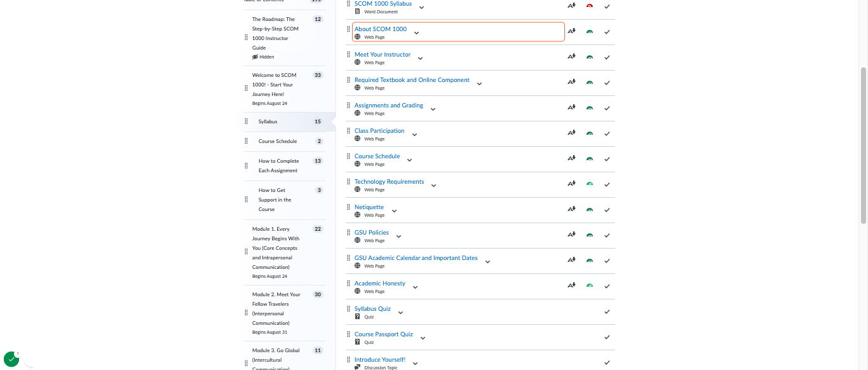The width and height of the screenshot is (868, 370).
Task: Open How to Get Support in the Course
Action: click(275, 200)
